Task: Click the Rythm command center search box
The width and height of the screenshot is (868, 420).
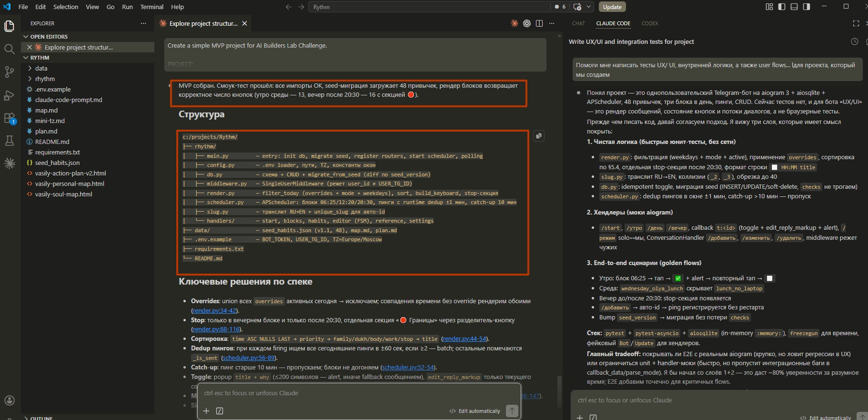Action: (x=429, y=7)
